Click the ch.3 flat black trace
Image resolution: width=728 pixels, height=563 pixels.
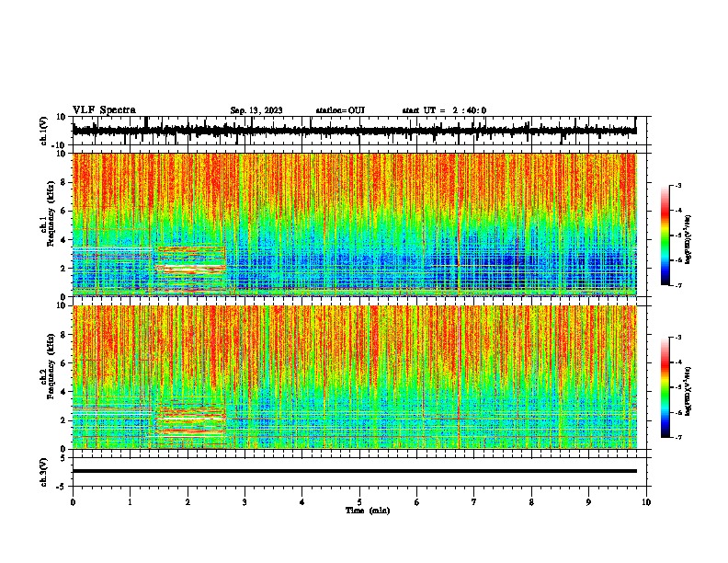[x=355, y=471]
